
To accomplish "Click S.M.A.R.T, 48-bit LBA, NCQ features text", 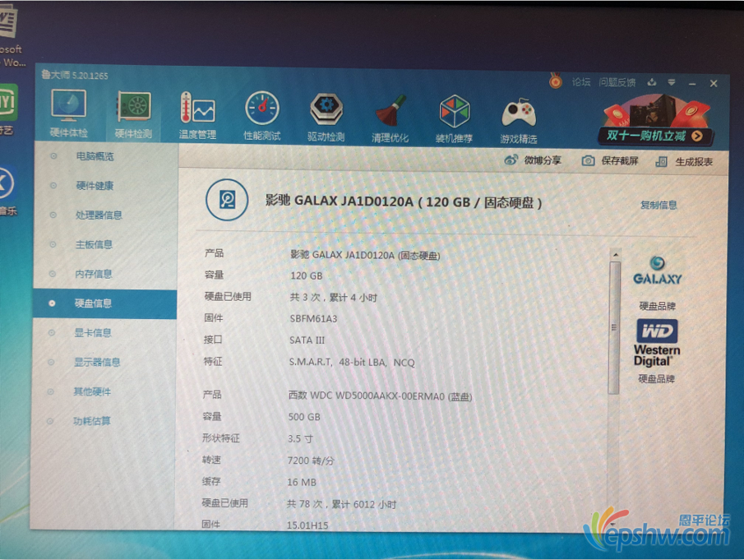I will coord(352,362).
